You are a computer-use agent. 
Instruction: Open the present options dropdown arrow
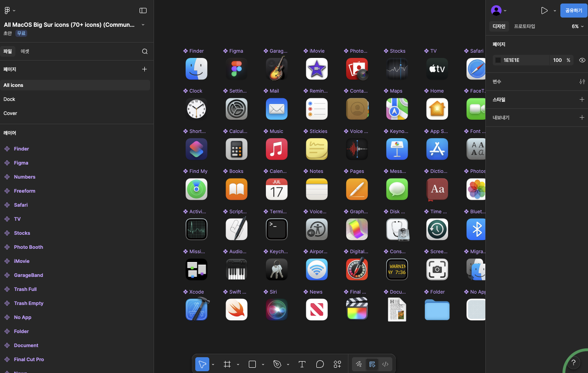point(555,11)
